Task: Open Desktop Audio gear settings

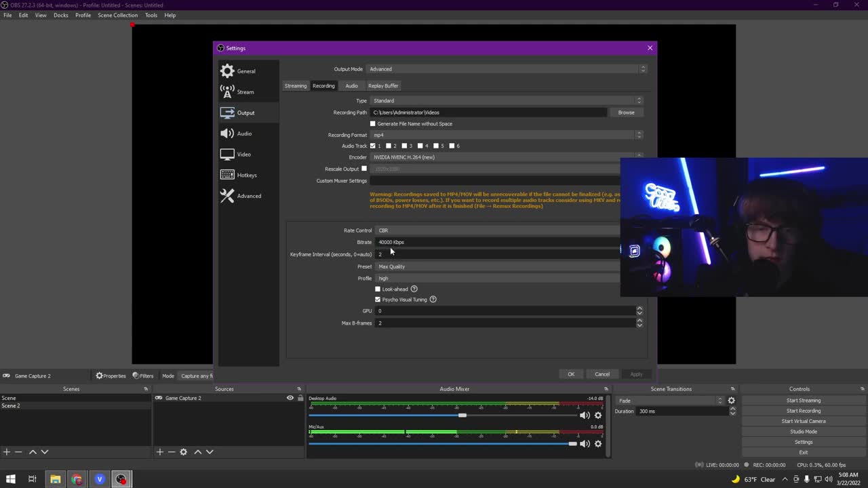Action: coord(597,415)
